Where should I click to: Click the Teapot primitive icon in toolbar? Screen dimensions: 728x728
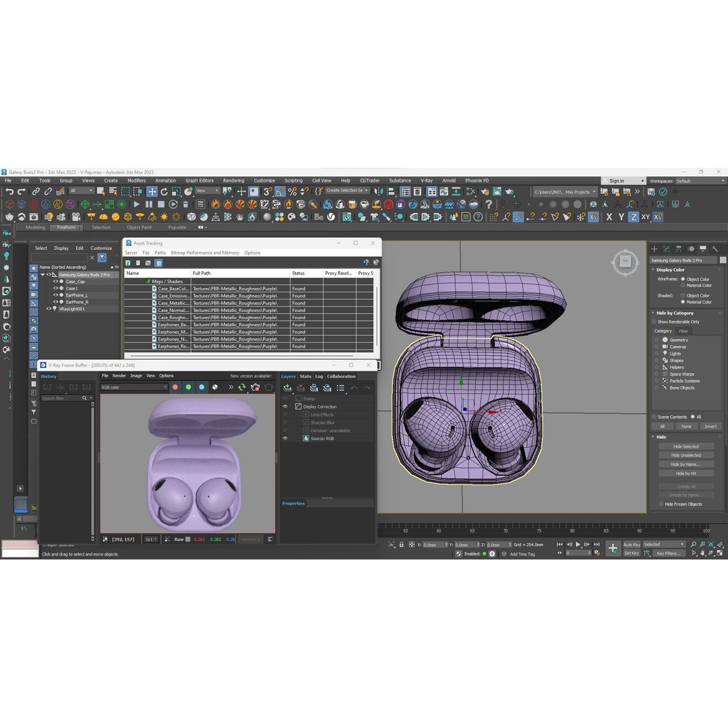9,217
